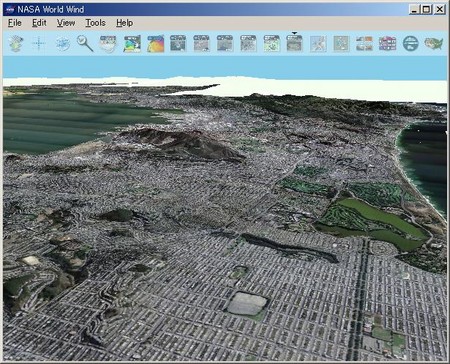Click the green topographic map layer icon
Screen dimensions: 450x364
271,44
